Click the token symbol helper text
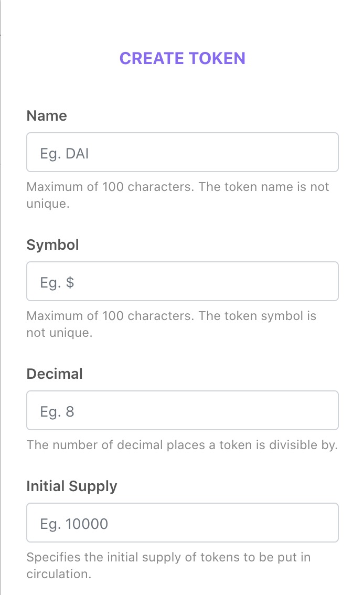 pyautogui.click(x=171, y=316)
